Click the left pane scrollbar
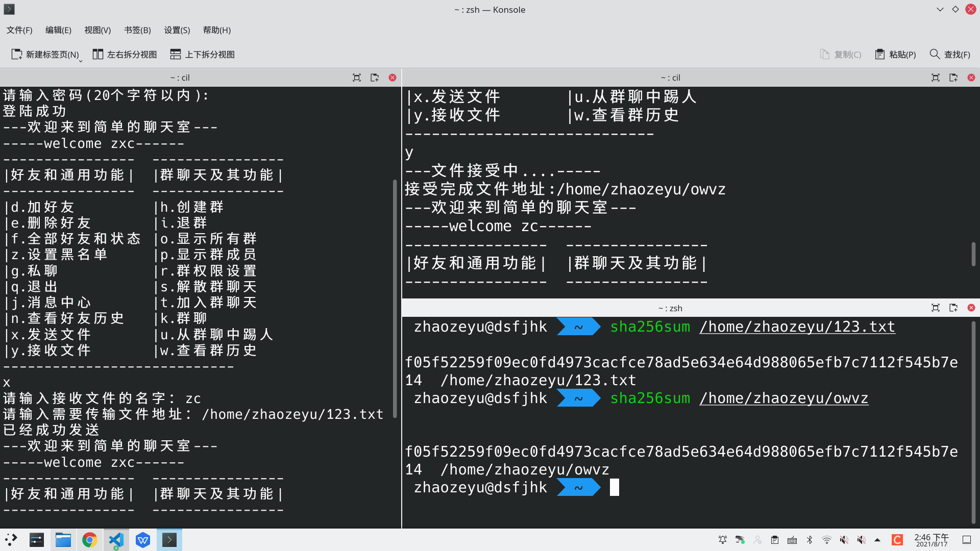This screenshot has height=551, width=980. point(395,299)
